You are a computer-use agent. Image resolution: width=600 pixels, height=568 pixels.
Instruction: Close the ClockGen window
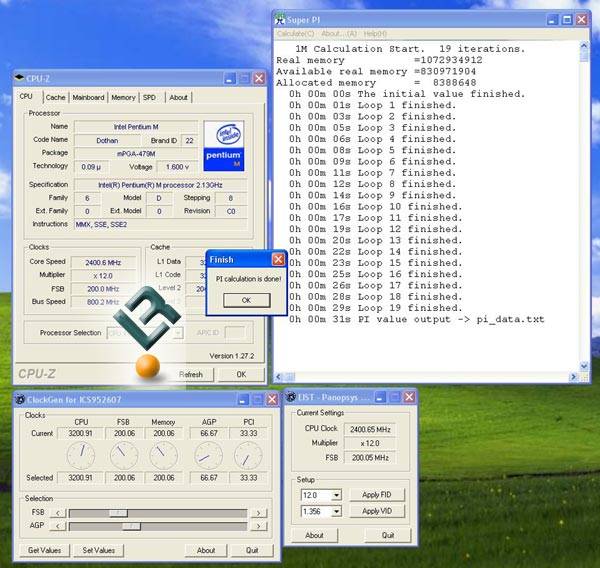click(x=272, y=400)
